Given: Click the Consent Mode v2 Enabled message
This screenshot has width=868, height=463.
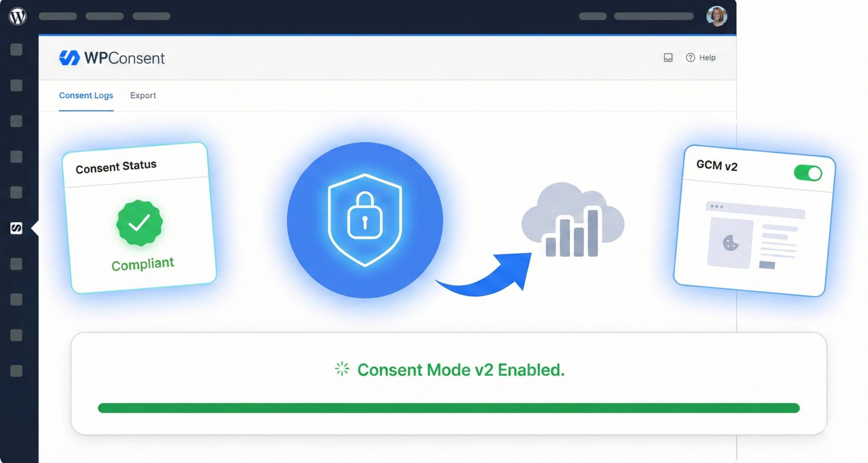Looking at the screenshot, I should point(461,370).
